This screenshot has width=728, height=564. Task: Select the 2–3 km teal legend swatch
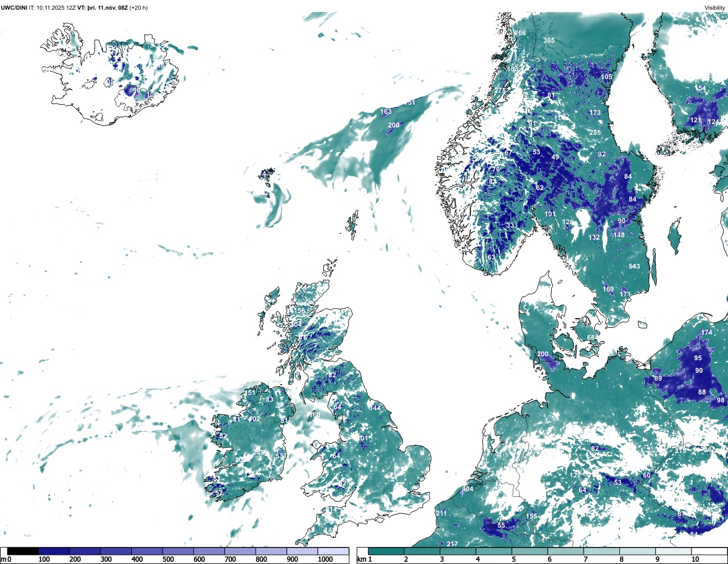click(x=422, y=551)
